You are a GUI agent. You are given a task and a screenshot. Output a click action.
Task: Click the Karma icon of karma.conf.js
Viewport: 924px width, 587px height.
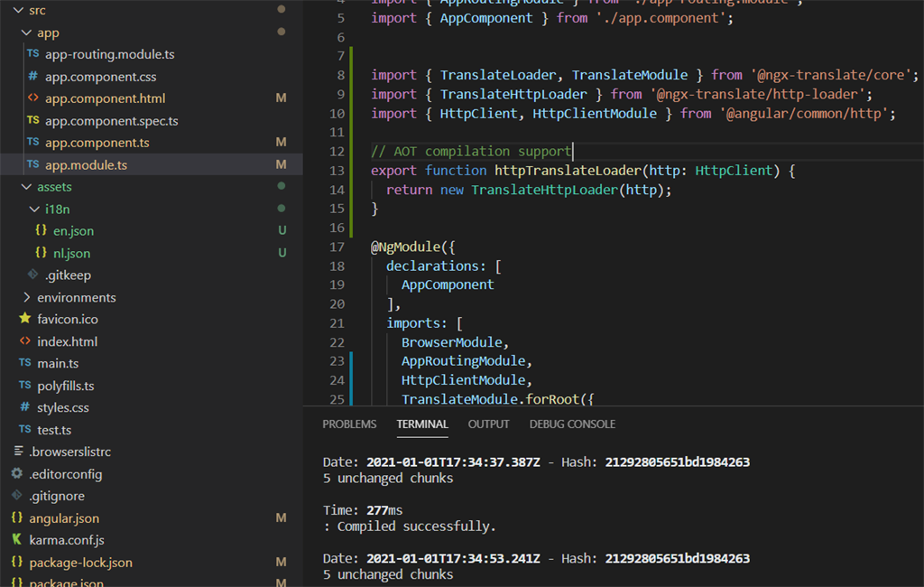pos(17,540)
